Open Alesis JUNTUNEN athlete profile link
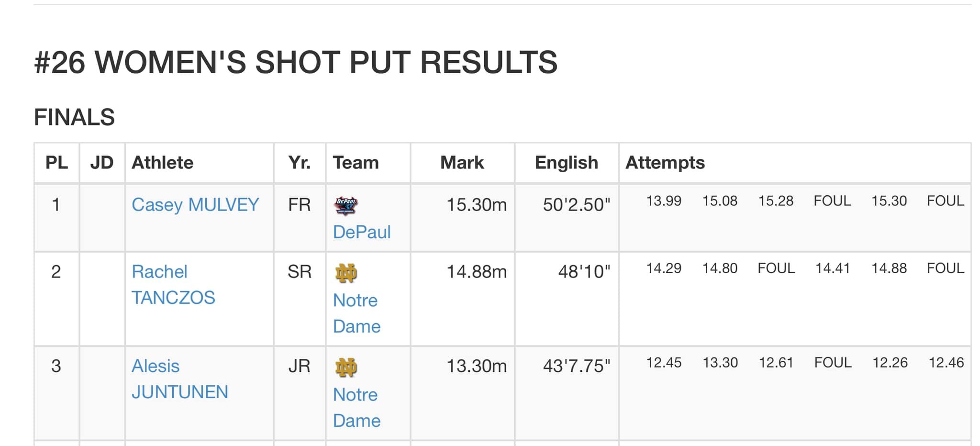980x446 pixels. (x=180, y=379)
